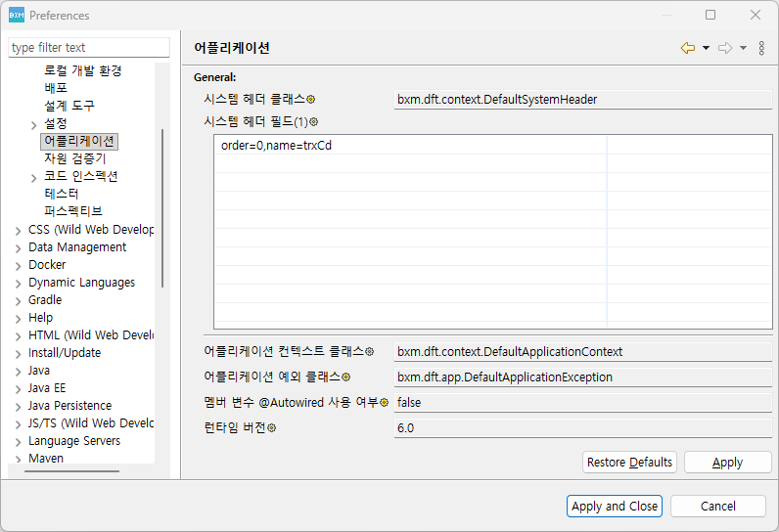
Task: Close the Preferences window
Action: click(756, 15)
